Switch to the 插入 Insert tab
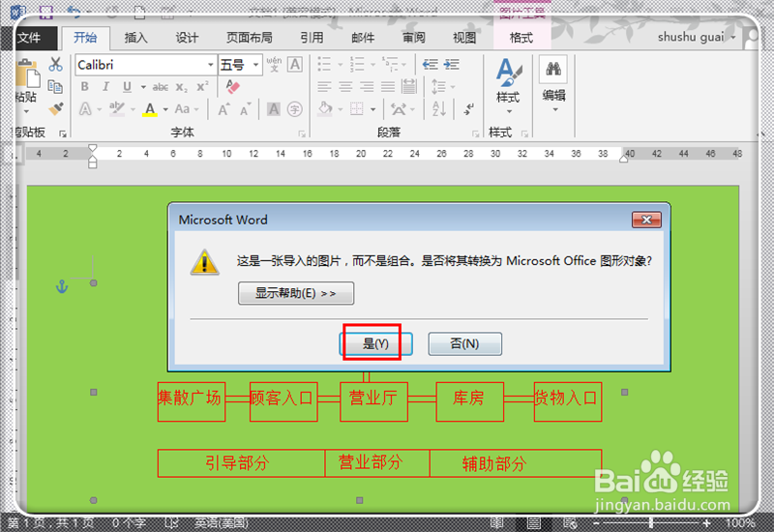The image size is (774, 532). pyautogui.click(x=135, y=38)
